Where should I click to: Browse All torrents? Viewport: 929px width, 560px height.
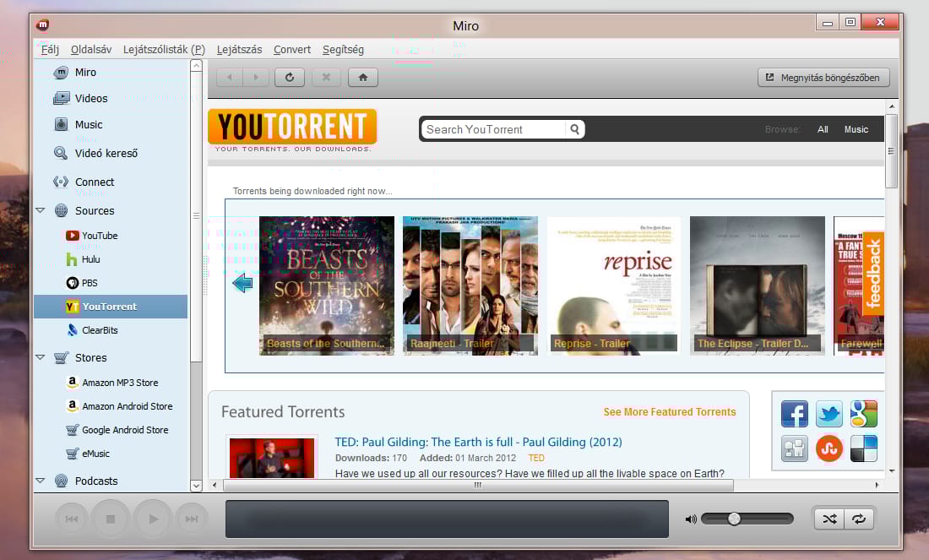tap(823, 129)
